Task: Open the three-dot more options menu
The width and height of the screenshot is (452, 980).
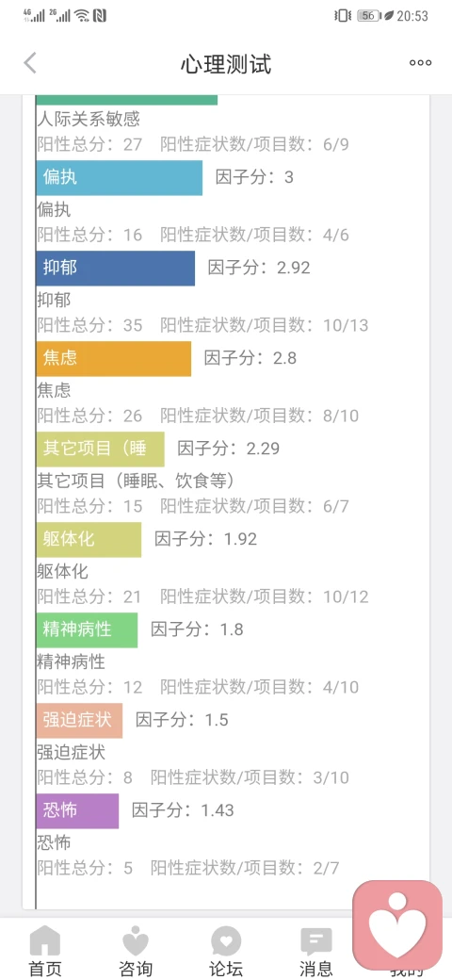Action: point(420,62)
